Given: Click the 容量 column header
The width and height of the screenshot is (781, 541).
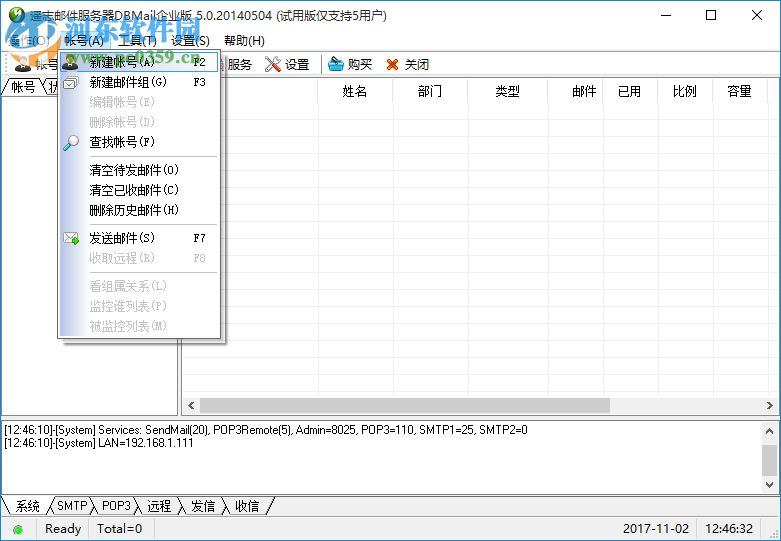Looking at the screenshot, I should coord(739,91).
